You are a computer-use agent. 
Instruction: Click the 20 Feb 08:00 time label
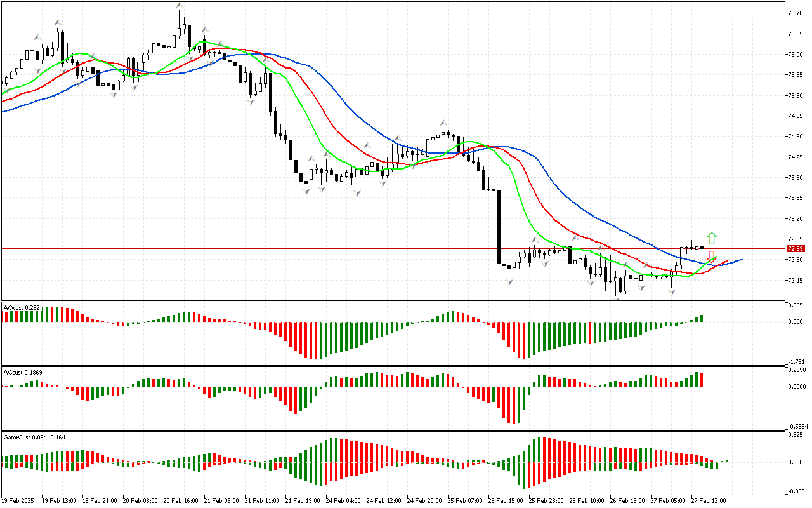tap(140, 500)
